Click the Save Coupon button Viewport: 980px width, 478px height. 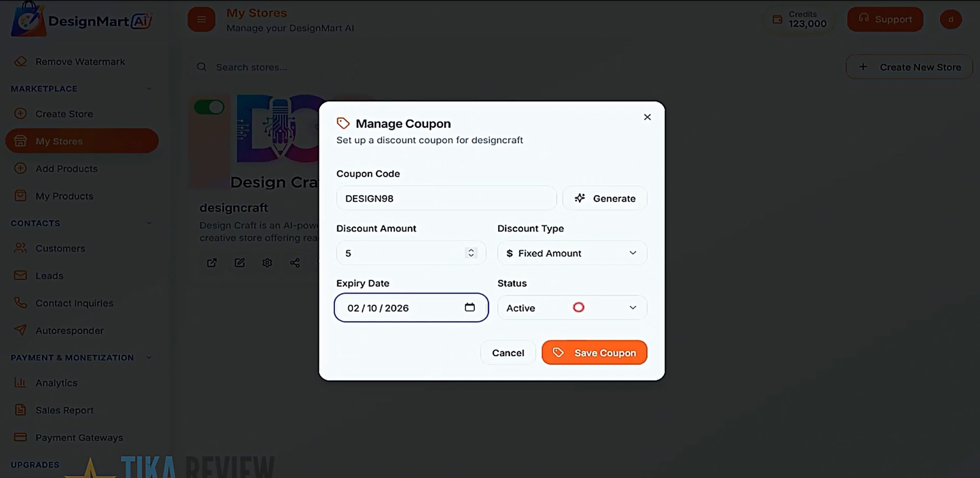pos(594,352)
